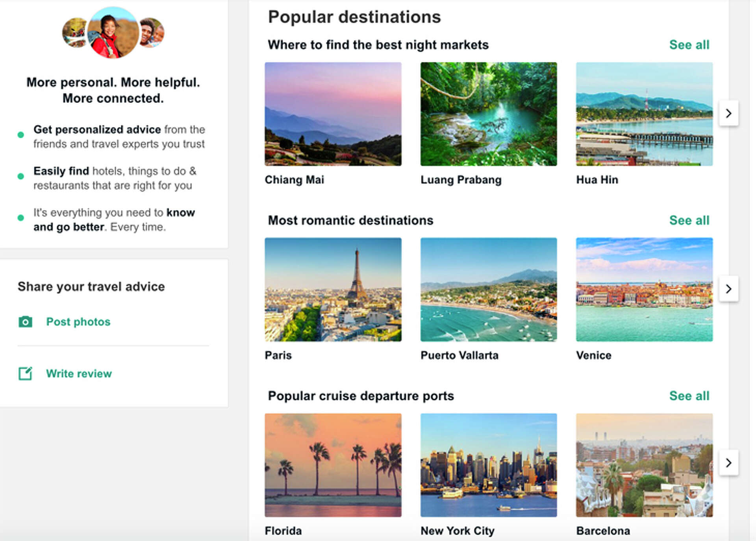Viewport: 756px width, 541px height.
Task: Click the pencil icon beside Write review
Action: (25, 374)
